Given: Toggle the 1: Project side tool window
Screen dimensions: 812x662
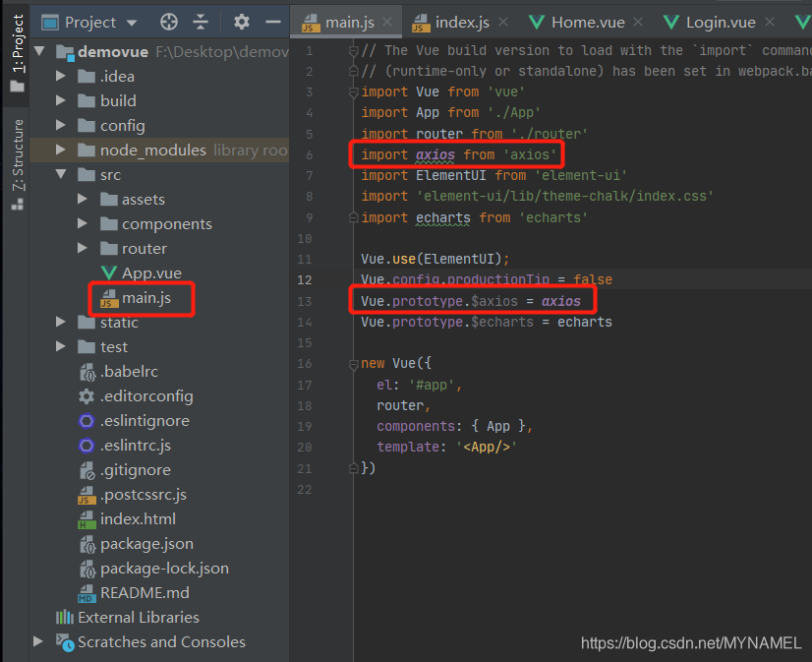Looking at the screenshot, I should (17, 53).
